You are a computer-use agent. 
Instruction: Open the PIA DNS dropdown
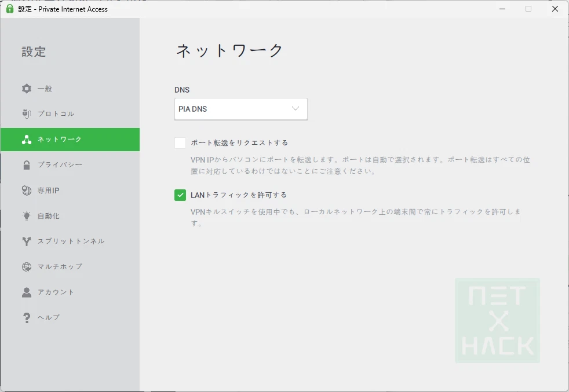coord(240,109)
